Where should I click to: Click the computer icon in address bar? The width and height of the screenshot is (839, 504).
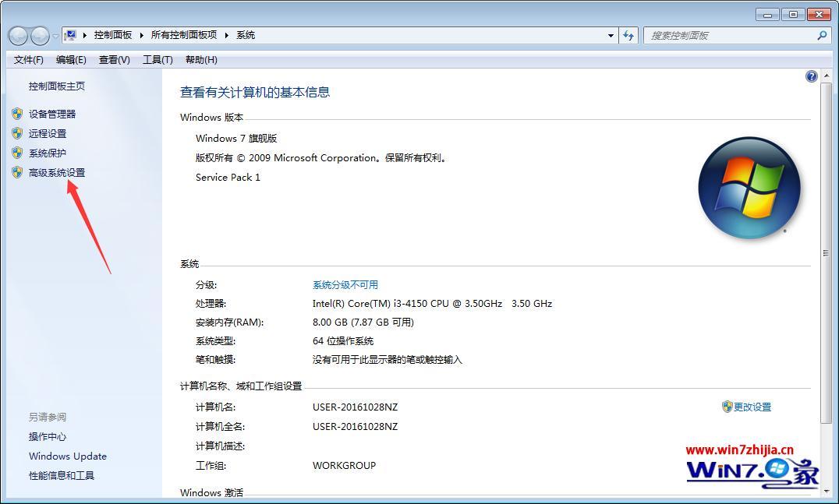70,35
